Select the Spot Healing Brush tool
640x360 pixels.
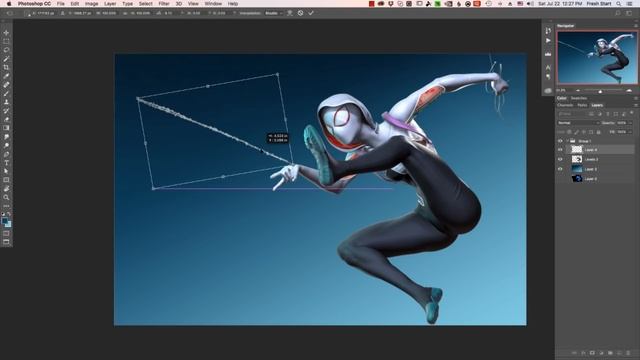(x=6, y=84)
